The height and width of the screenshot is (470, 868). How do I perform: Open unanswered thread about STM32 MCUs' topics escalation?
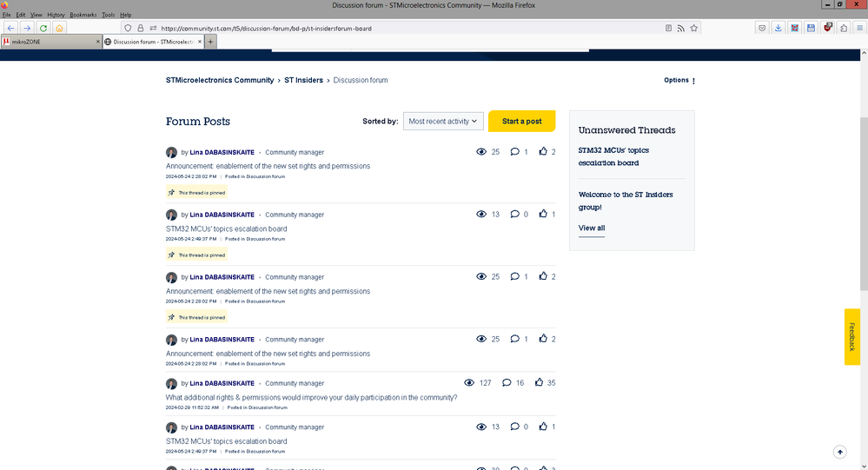click(613, 156)
